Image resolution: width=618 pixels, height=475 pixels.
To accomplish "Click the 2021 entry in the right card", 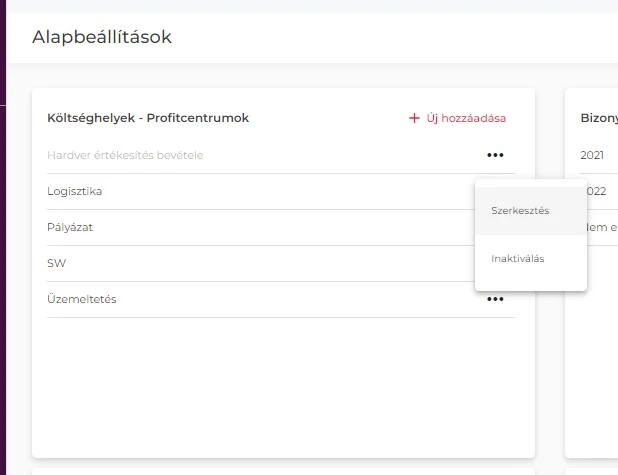I will pyautogui.click(x=593, y=155).
